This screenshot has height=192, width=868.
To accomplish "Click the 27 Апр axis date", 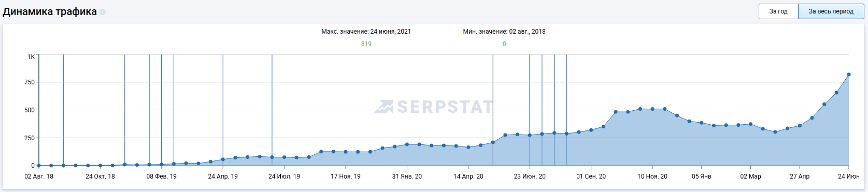I will point(800,176).
